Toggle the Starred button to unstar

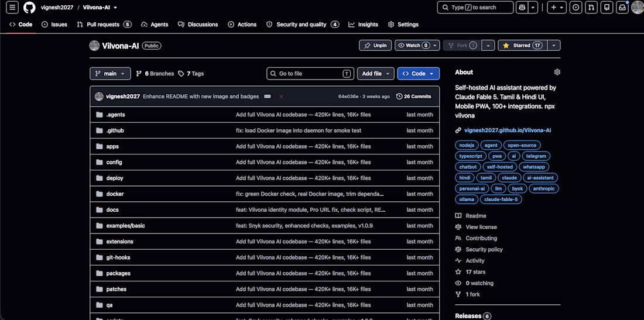[522, 46]
